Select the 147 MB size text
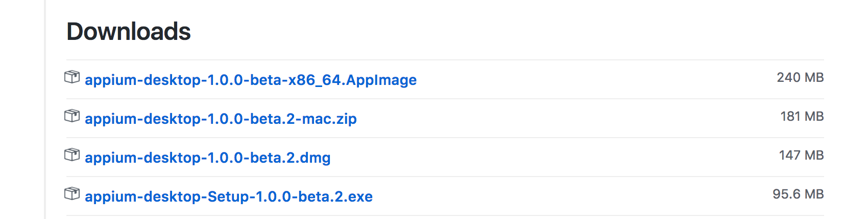The width and height of the screenshot is (868, 219). click(801, 155)
